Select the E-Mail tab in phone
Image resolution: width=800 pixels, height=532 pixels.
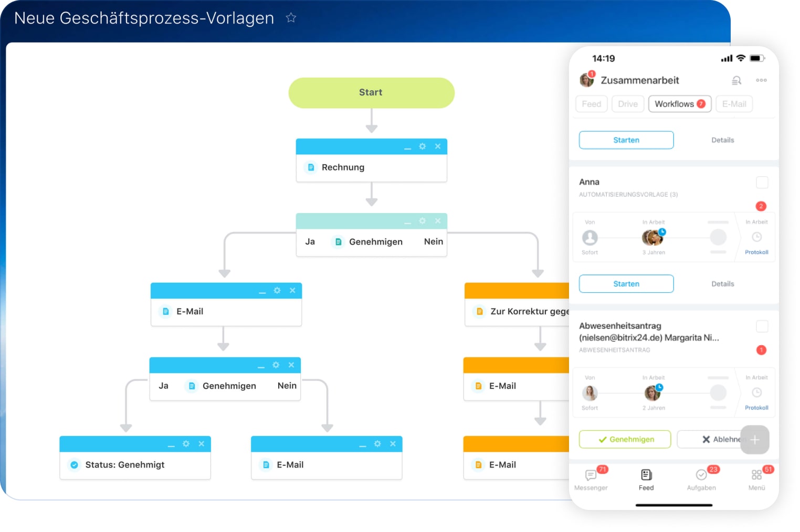(734, 104)
